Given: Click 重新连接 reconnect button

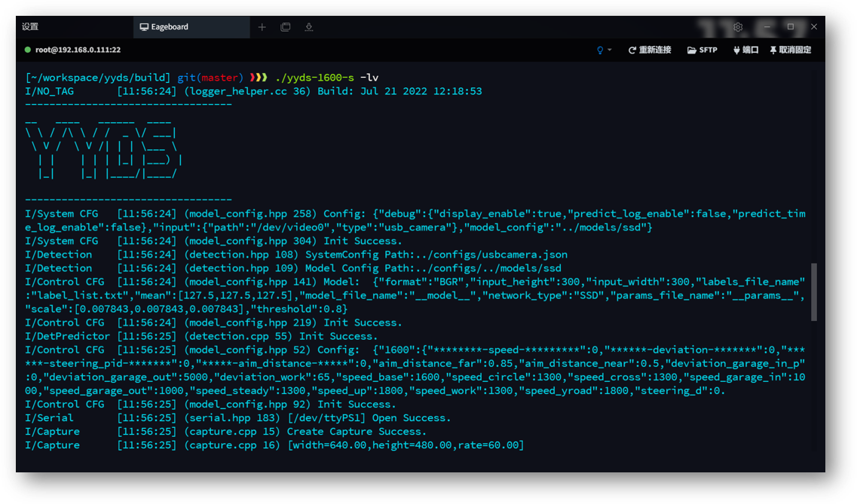Looking at the screenshot, I should (x=649, y=50).
